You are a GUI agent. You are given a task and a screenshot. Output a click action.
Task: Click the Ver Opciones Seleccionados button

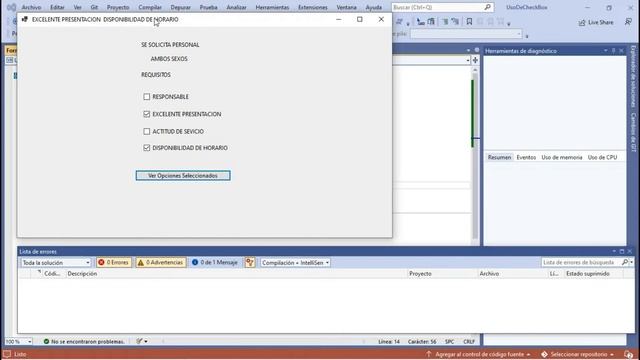183,176
